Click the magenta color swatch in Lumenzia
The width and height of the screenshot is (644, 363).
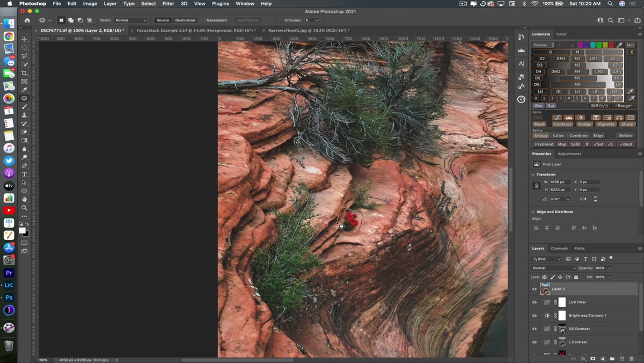(581, 45)
